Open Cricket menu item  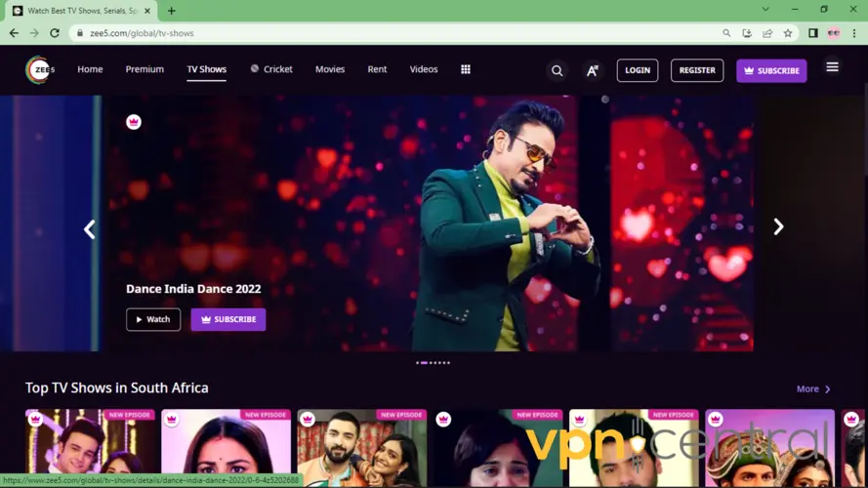[271, 69]
